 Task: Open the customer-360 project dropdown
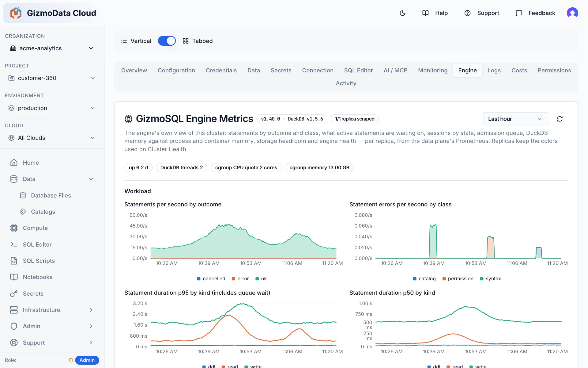[x=52, y=78]
